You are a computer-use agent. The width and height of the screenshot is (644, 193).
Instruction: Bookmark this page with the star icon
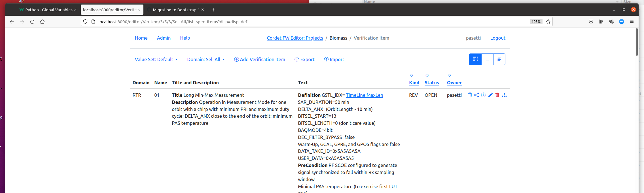[x=548, y=22]
